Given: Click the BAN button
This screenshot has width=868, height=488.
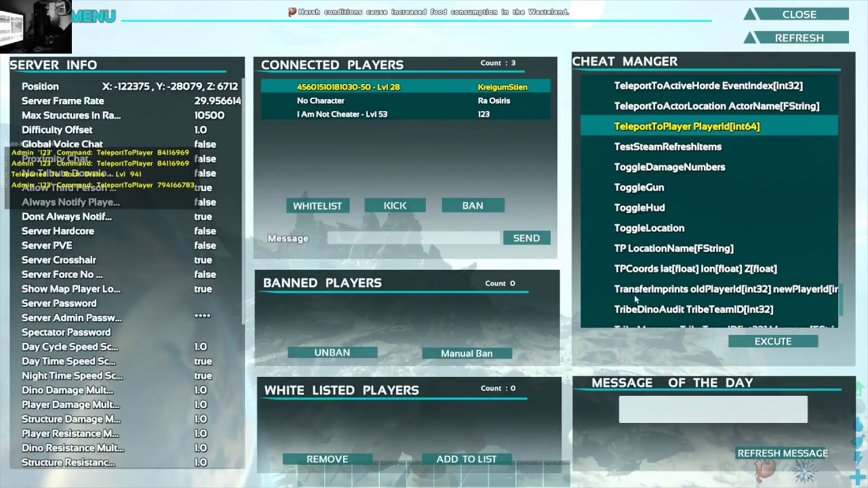Looking at the screenshot, I should 473,205.
